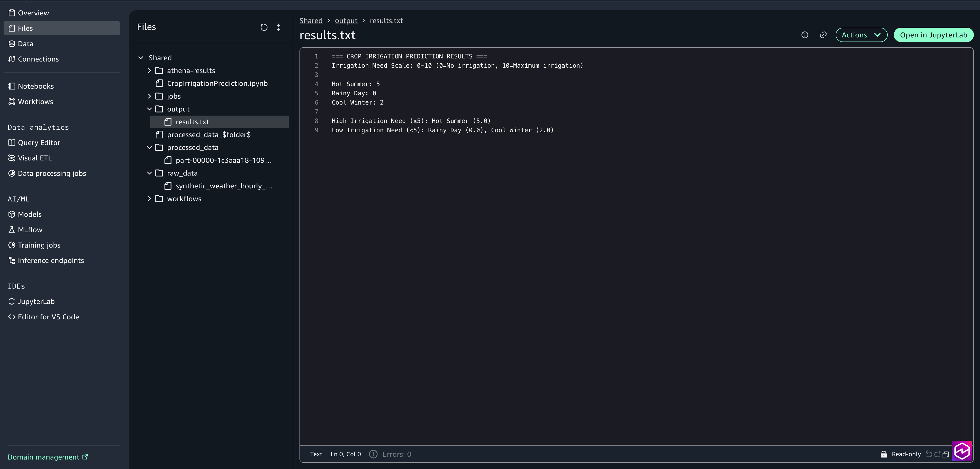Click the copy icon in editor status bar
This screenshot has height=469, width=980.
tap(945, 455)
